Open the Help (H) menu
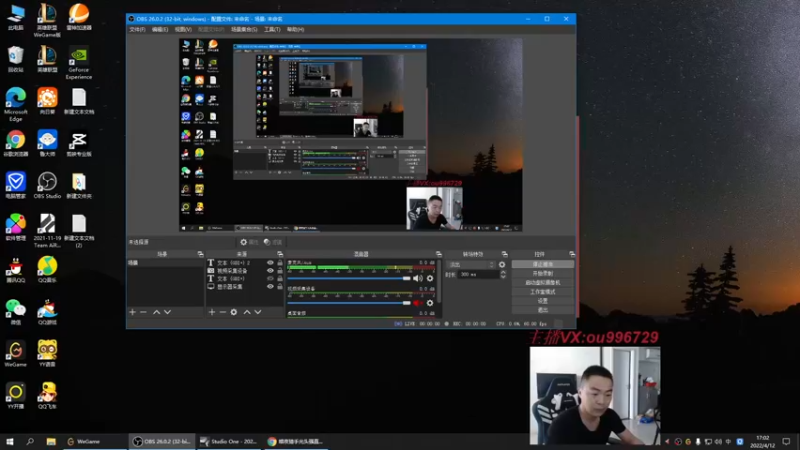Viewport: 800px width, 450px height. click(295, 30)
